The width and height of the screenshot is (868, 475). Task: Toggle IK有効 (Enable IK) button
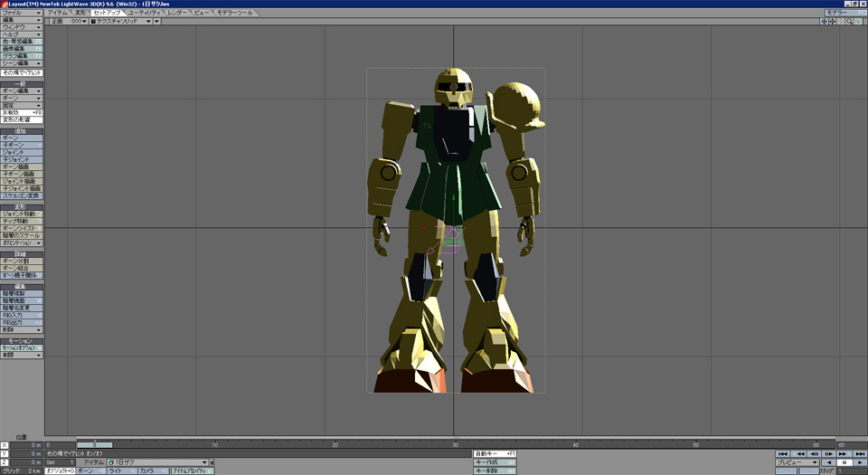22,112
